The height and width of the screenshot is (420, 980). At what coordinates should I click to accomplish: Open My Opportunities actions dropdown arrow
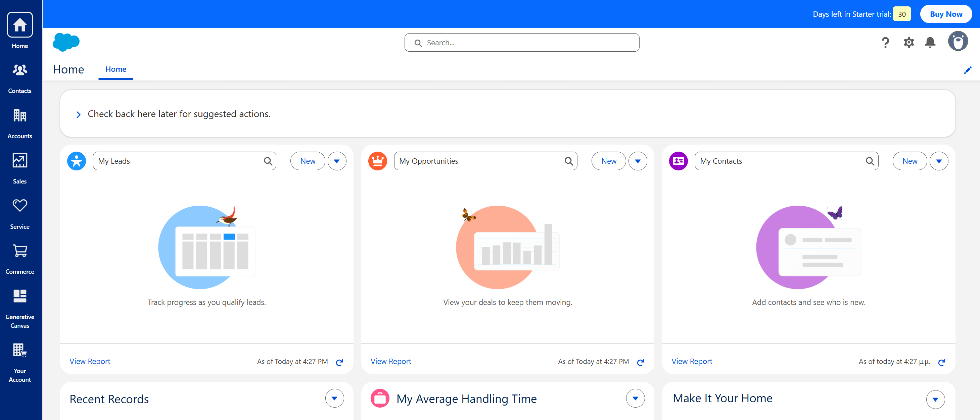[x=638, y=161]
